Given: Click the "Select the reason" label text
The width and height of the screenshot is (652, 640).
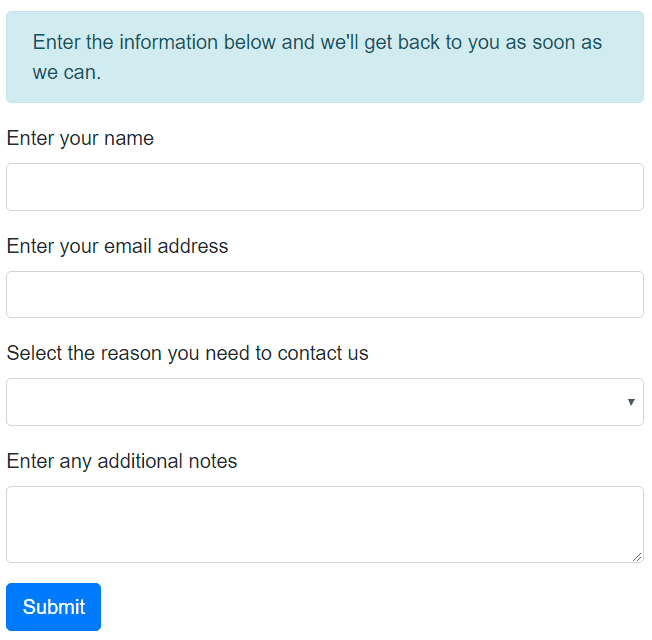Looking at the screenshot, I should [x=187, y=353].
